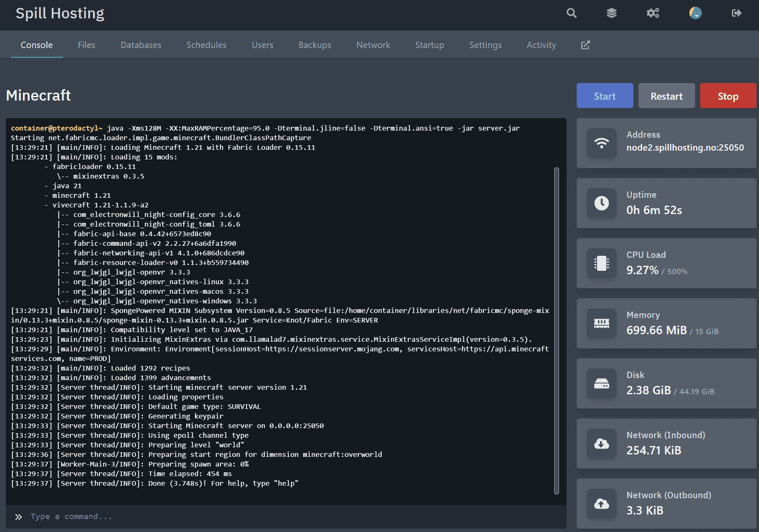This screenshot has height=532, width=759.
Task: Click the Network Inbound download icon
Action: pyautogui.click(x=601, y=444)
